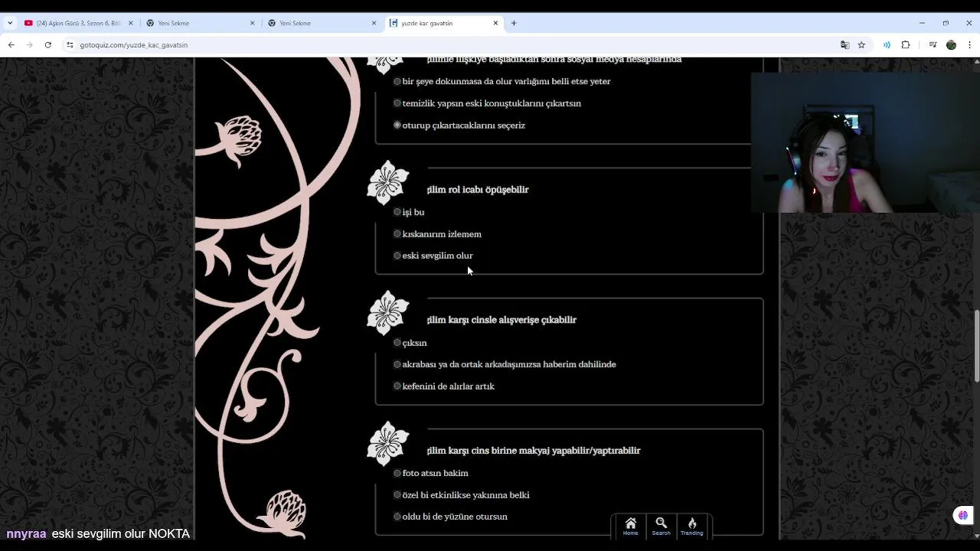Close the second Yeni Sekme tab

click(374, 23)
